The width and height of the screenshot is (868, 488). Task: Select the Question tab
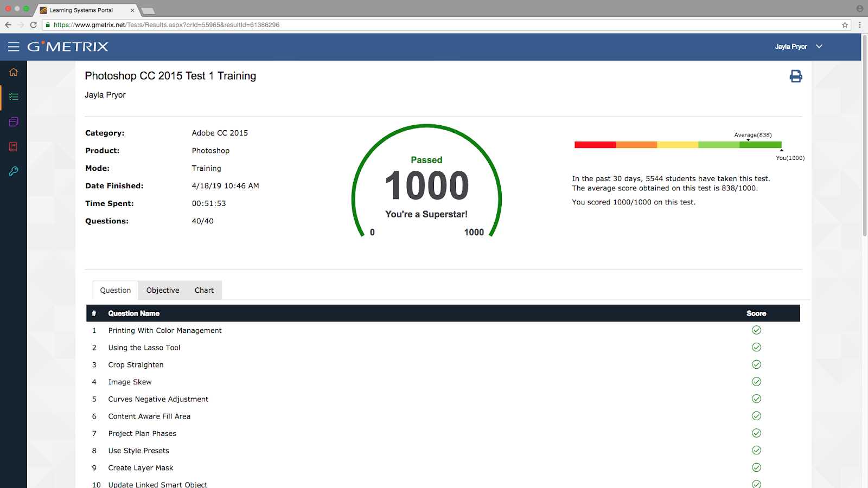point(116,290)
